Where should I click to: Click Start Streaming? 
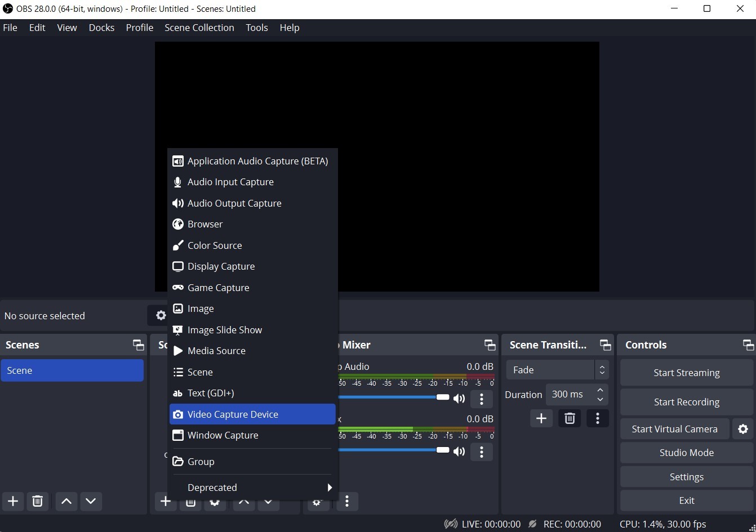click(687, 373)
